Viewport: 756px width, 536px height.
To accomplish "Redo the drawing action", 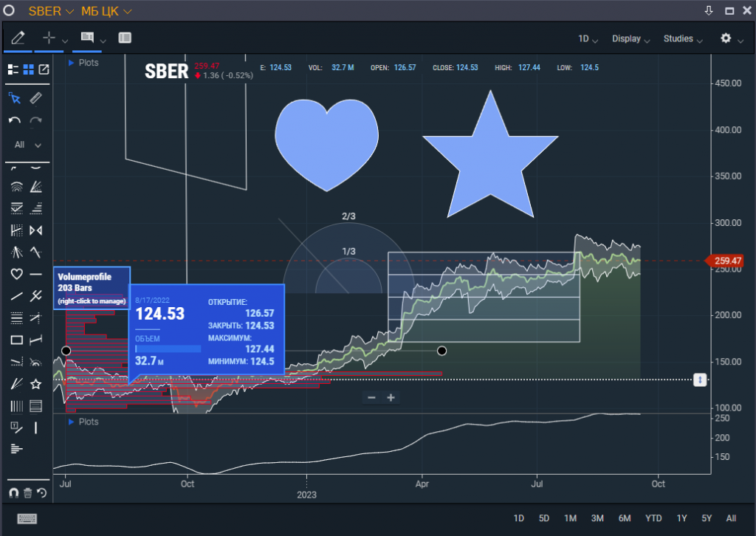I will pyautogui.click(x=35, y=120).
